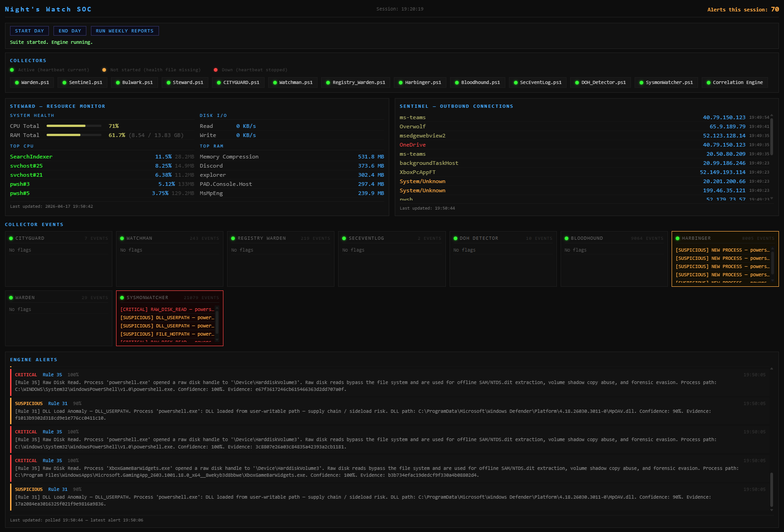Select the Memory Compression RAM row
Image resolution: width=784 pixels, height=532 pixels.
pos(292,157)
